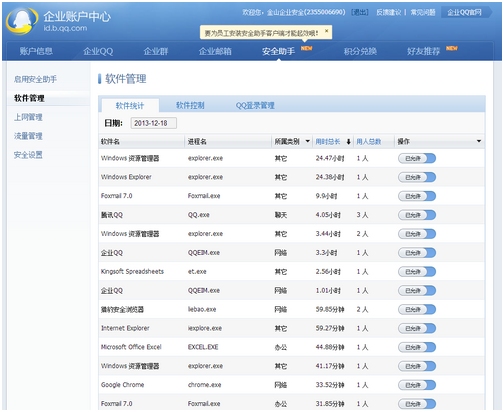Click the liebao.exe process name
504x412 pixels.
(202, 309)
